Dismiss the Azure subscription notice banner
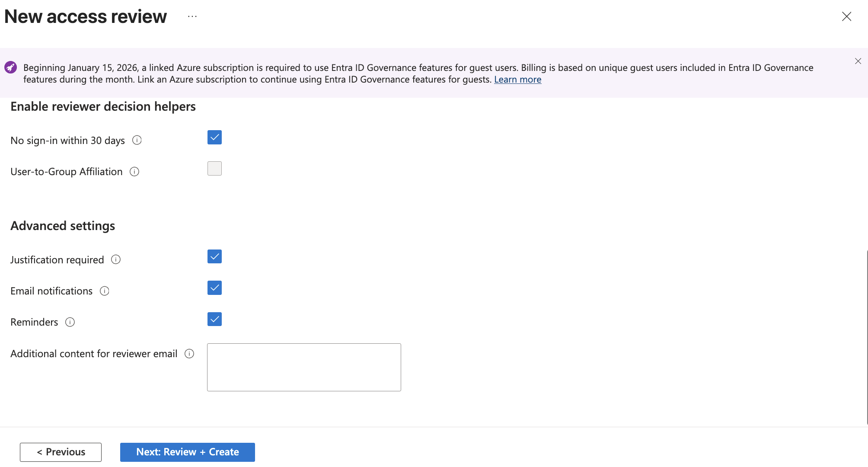This screenshot has height=467, width=868. [858, 61]
